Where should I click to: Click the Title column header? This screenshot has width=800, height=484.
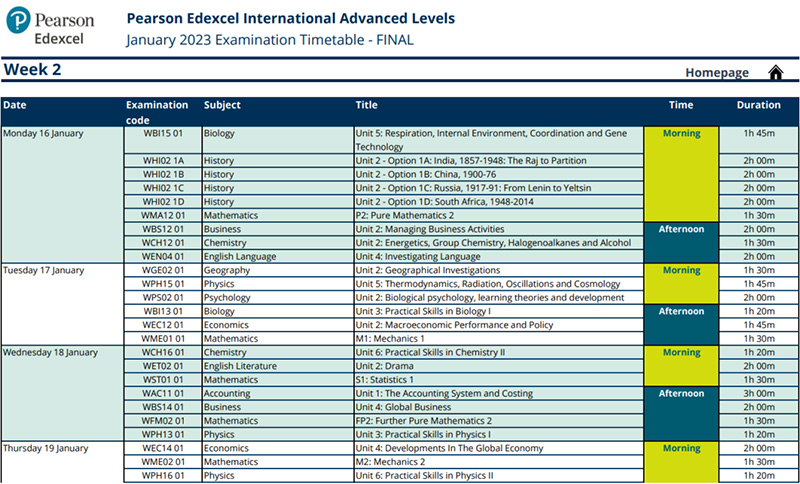point(366,105)
